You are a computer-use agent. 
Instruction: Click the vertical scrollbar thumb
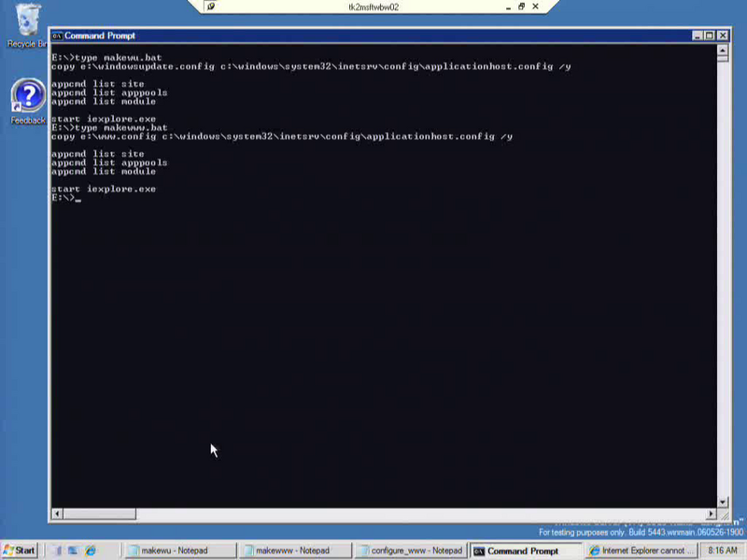723,59
